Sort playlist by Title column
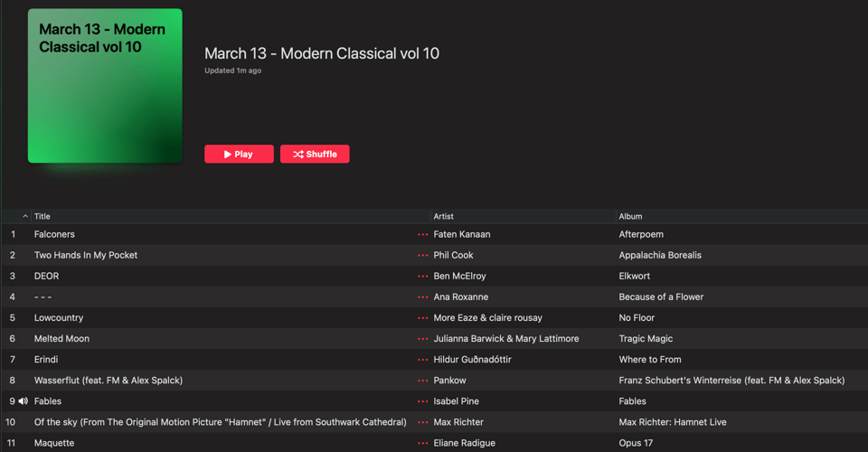 42,217
